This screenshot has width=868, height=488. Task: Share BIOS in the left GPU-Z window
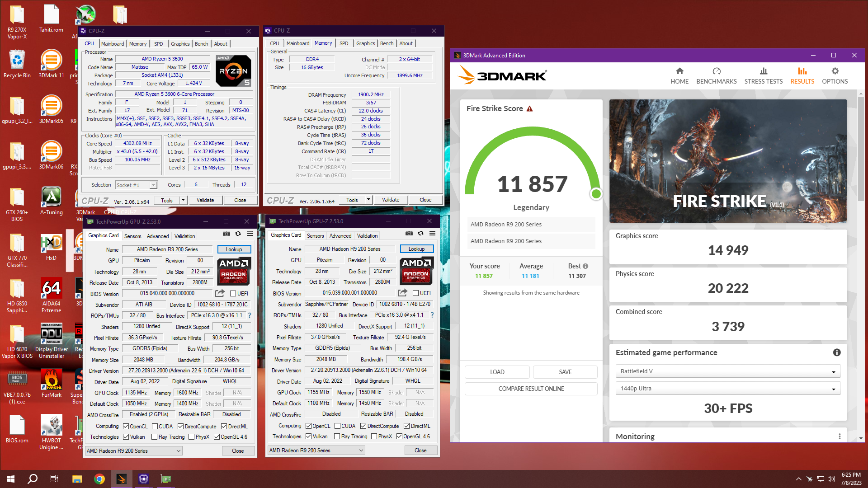pyautogui.click(x=220, y=293)
